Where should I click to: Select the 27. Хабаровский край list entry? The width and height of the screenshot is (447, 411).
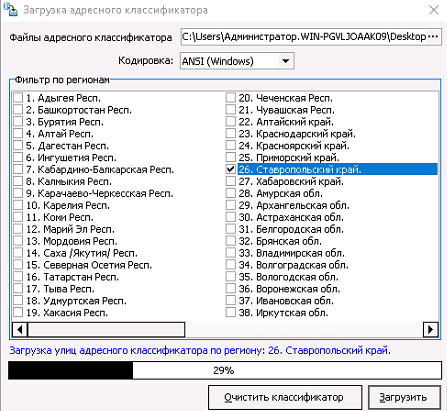[291, 181]
